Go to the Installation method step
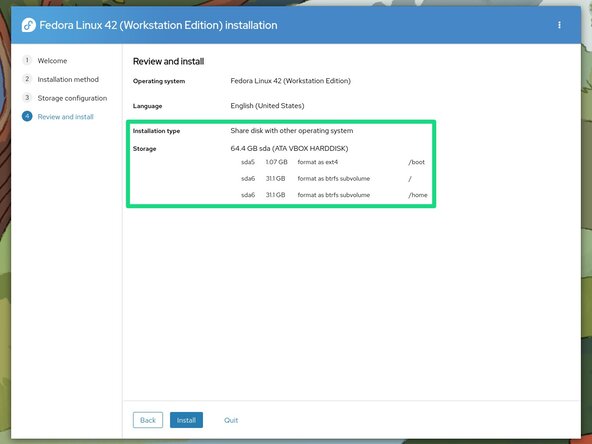 click(x=68, y=79)
